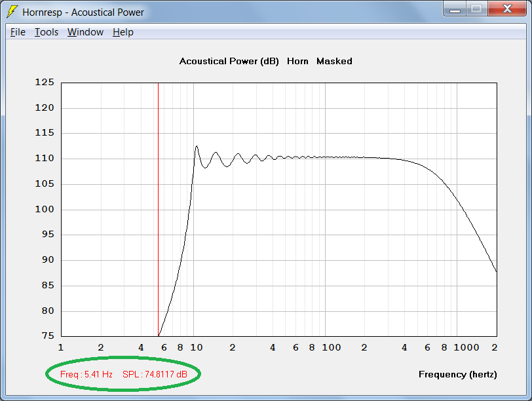Maximize the Hornresp window
Viewport: 532px width, 401px height.
477,9
